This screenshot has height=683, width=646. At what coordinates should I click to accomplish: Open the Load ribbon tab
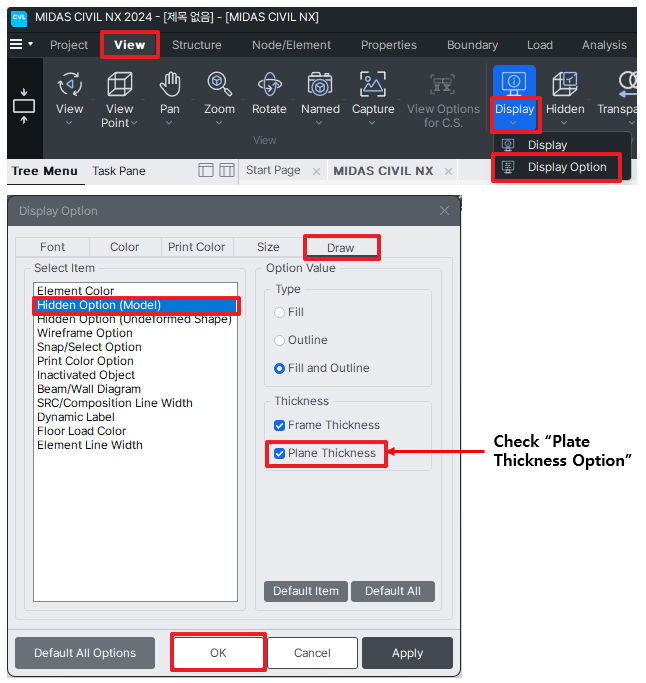540,45
